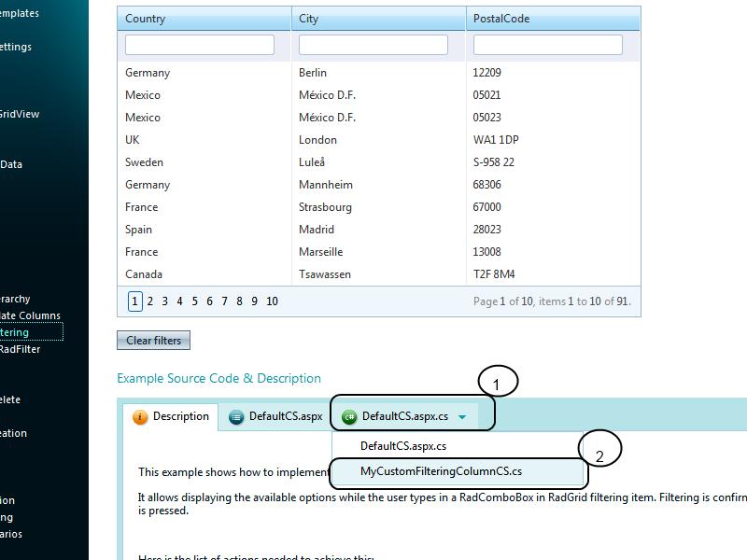The width and height of the screenshot is (747, 560).
Task: Open the Columns sidebar link
Action: click(x=30, y=315)
